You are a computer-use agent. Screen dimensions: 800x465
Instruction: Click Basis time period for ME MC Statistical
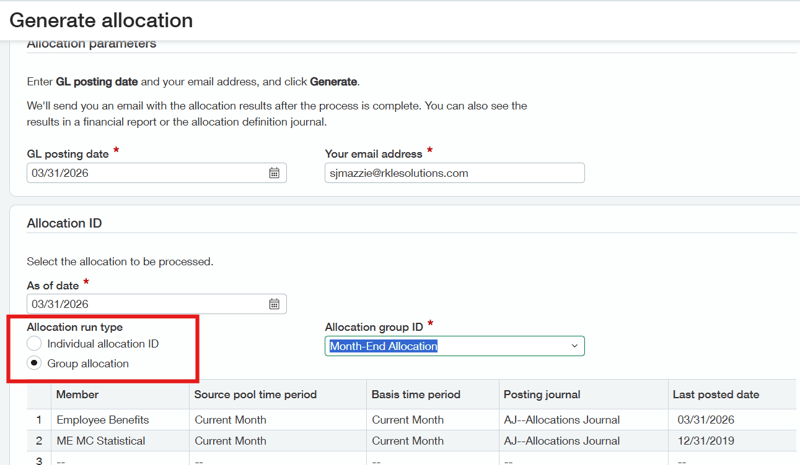(407, 441)
